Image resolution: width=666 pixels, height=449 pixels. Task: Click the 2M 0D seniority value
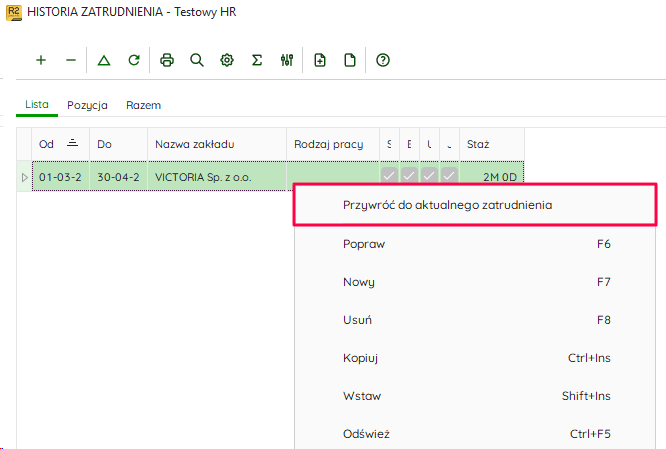pyautogui.click(x=500, y=177)
